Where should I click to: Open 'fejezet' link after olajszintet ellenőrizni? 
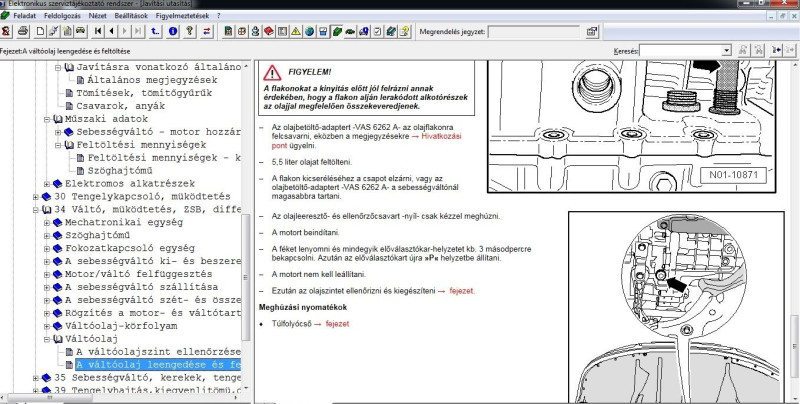(x=462, y=291)
